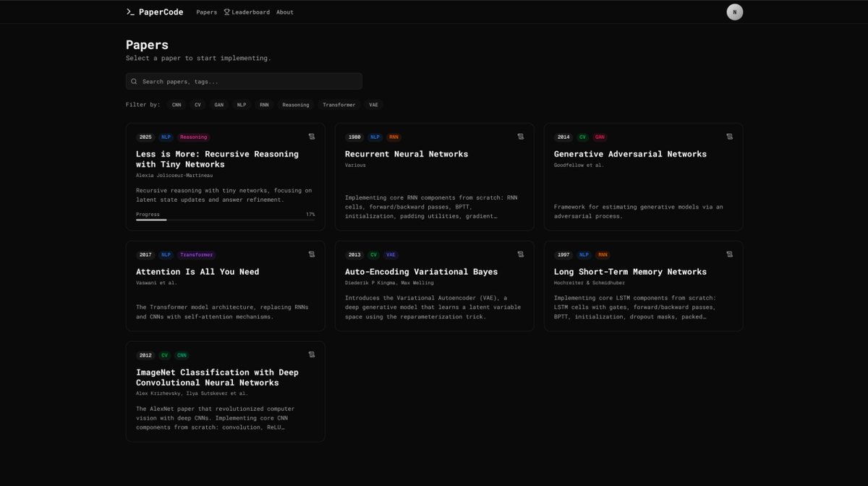The width and height of the screenshot is (868, 486).
Task: Open the About nav link
Action: coord(285,12)
